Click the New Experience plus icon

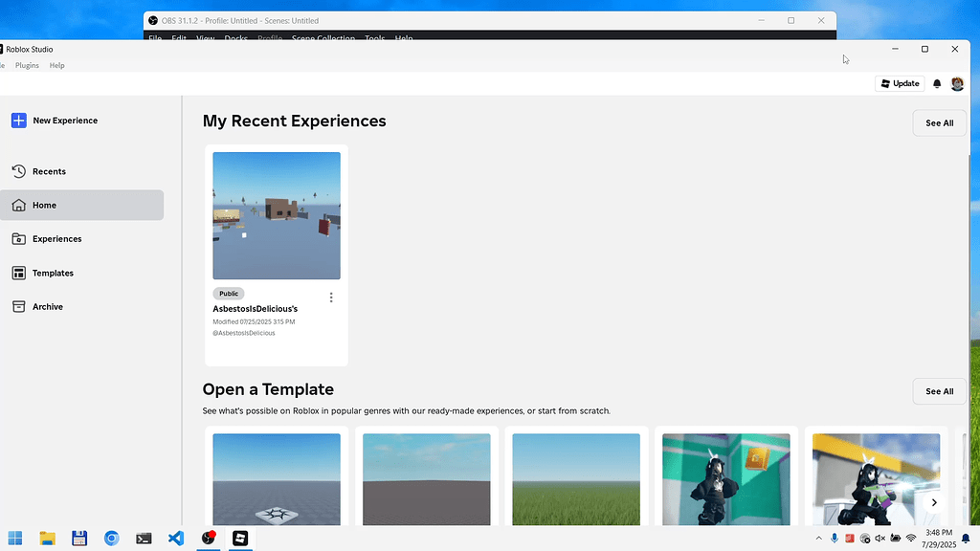(x=19, y=121)
